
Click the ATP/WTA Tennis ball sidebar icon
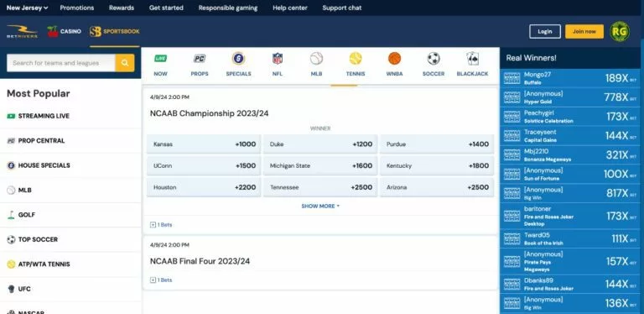(x=11, y=264)
